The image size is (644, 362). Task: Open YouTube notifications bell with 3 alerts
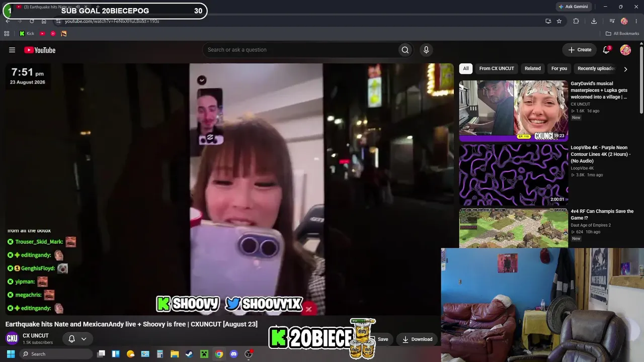[606, 50]
